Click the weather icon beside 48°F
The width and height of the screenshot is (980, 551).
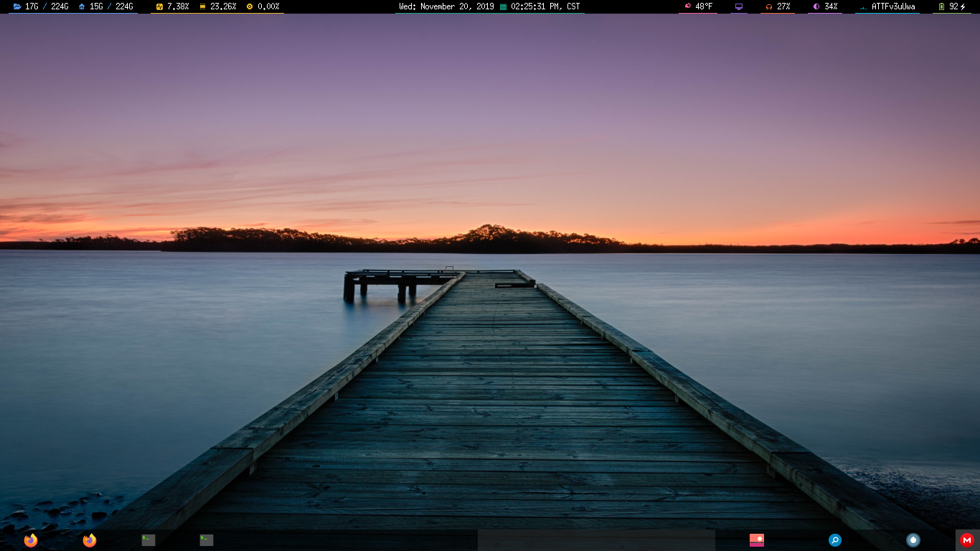[687, 6]
